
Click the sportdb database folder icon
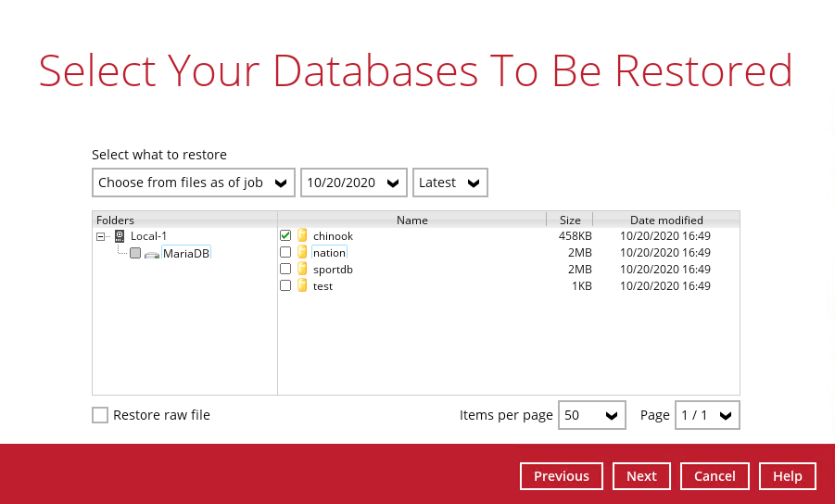(302, 270)
